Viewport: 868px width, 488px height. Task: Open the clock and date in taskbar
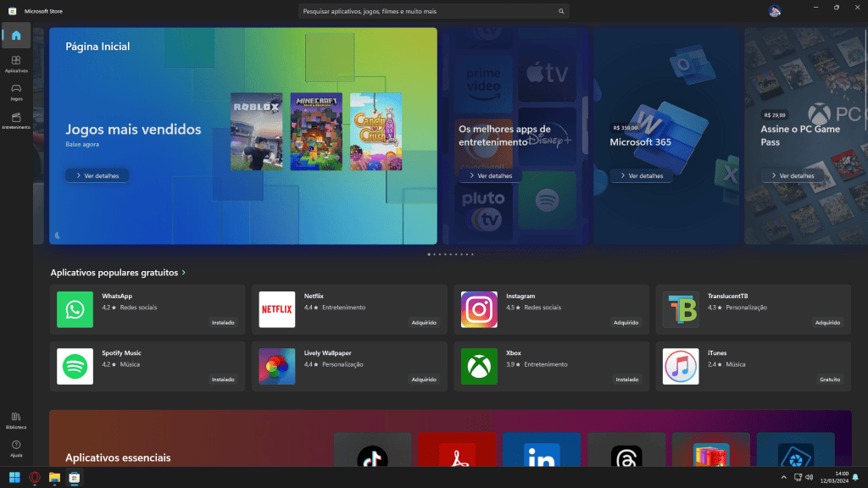click(x=834, y=478)
